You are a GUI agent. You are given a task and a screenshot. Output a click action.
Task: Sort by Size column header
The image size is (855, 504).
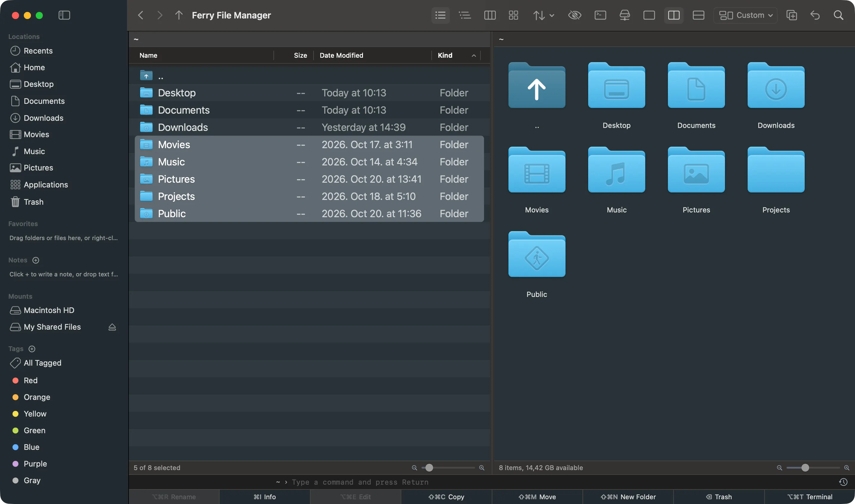294,55
